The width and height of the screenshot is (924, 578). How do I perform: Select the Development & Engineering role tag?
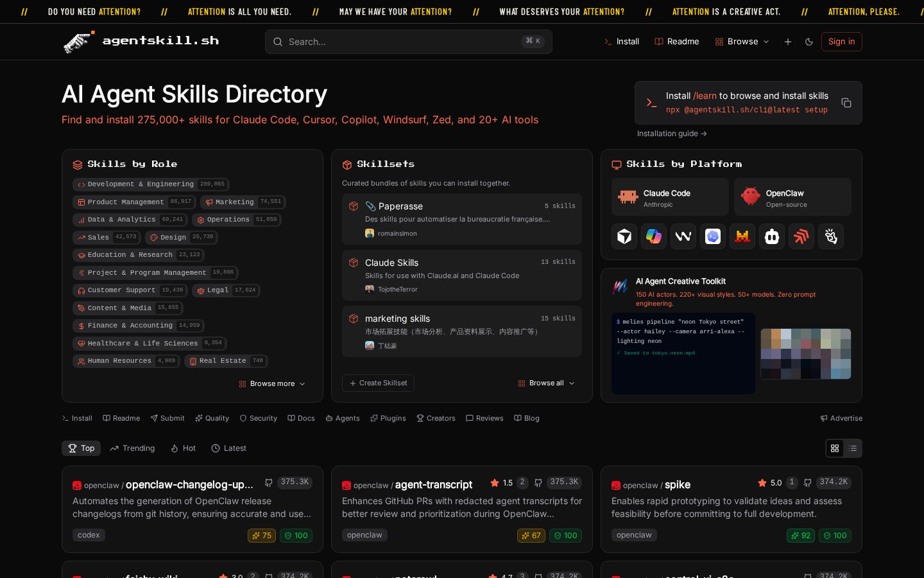pos(151,184)
